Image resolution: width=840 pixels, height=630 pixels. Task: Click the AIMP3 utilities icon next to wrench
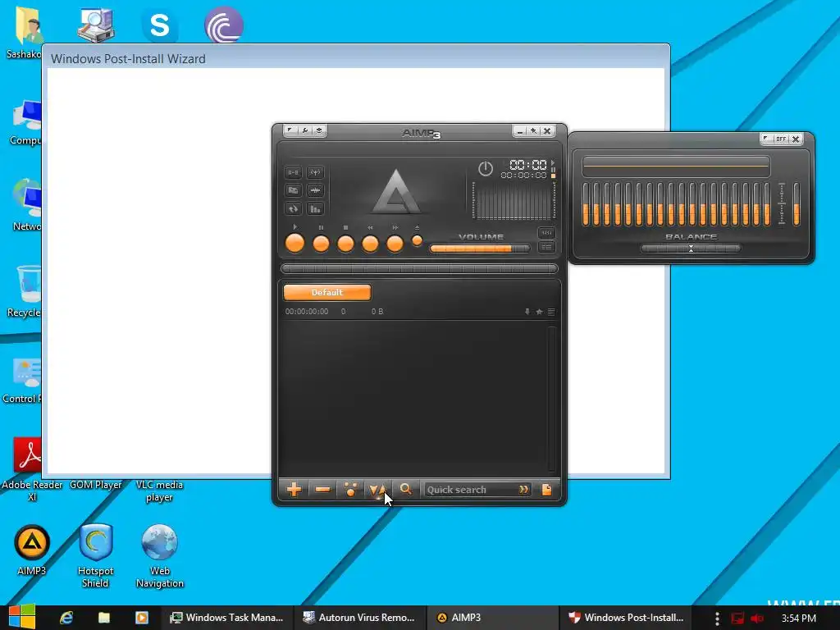(319, 130)
